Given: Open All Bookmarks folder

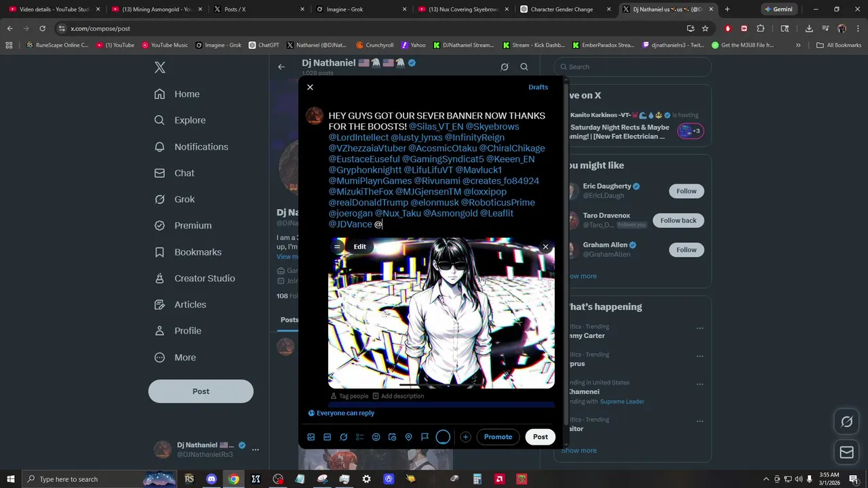Looking at the screenshot, I should [x=839, y=45].
